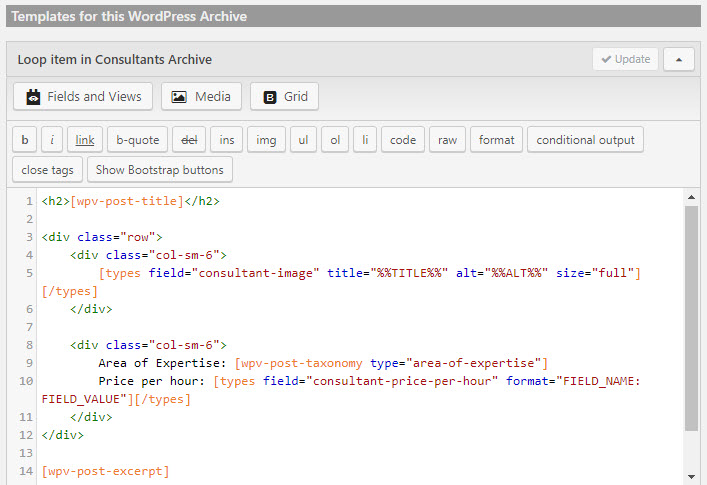707x485 pixels.
Task: Click 'consultant-price-per-hour' field value
Action: tap(402, 381)
